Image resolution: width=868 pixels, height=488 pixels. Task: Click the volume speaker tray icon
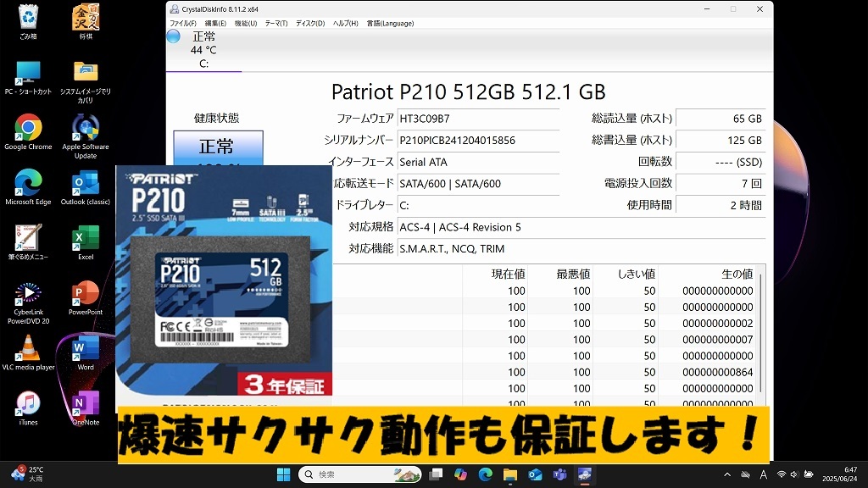[793, 474]
